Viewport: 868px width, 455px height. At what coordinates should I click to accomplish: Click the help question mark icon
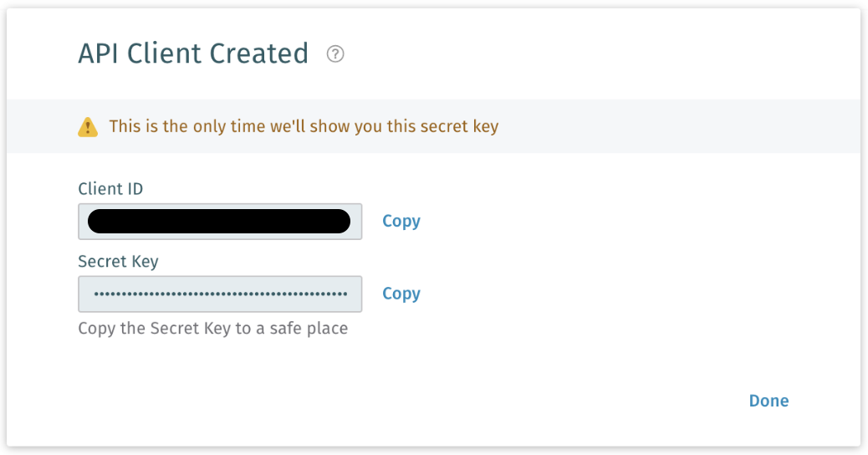[335, 54]
